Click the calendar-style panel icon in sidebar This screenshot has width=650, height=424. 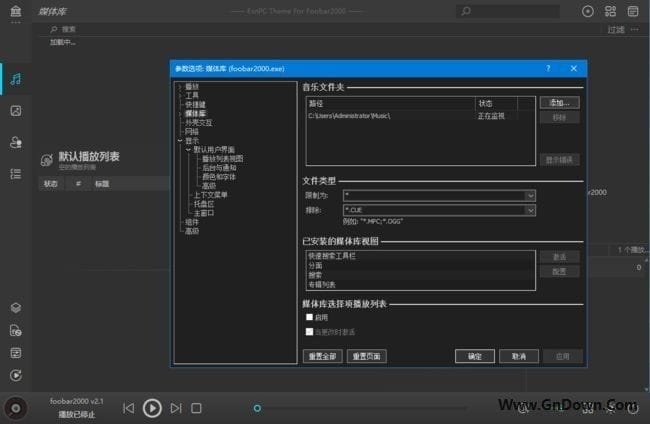pyautogui.click(x=16, y=353)
